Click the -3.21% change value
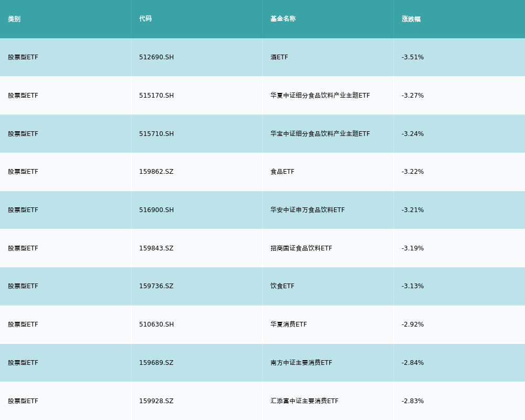 [x=413, y=210]
